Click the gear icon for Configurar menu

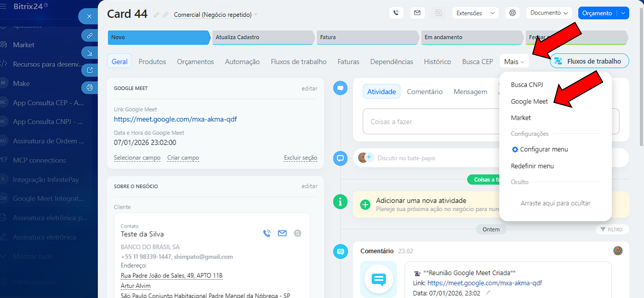(x=515, y=149)
